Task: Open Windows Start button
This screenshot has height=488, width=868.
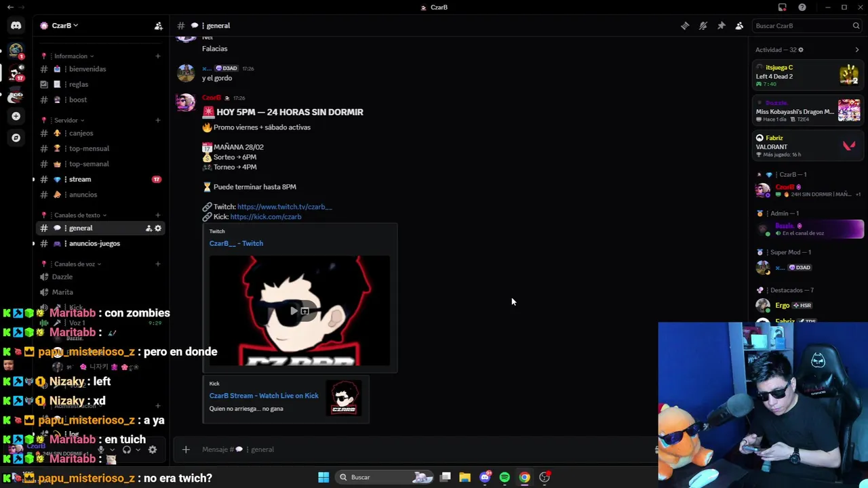Action: (x=323, y=477)
